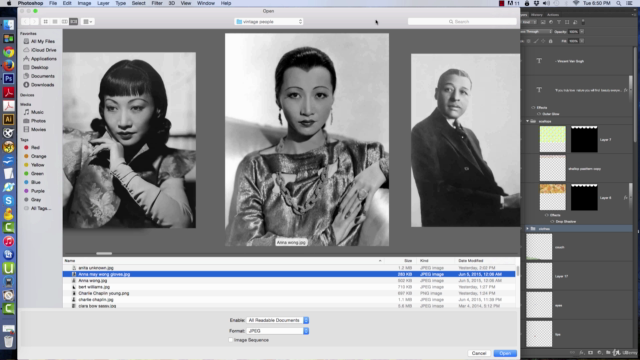Open Firefox from the dock
The image size is (640, 360).
tap(9, 65)
